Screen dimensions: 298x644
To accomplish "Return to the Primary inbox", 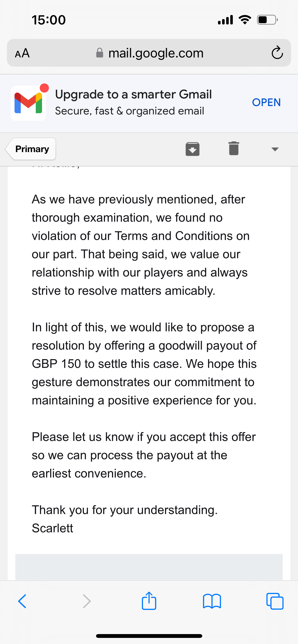I will click(31, 149).
